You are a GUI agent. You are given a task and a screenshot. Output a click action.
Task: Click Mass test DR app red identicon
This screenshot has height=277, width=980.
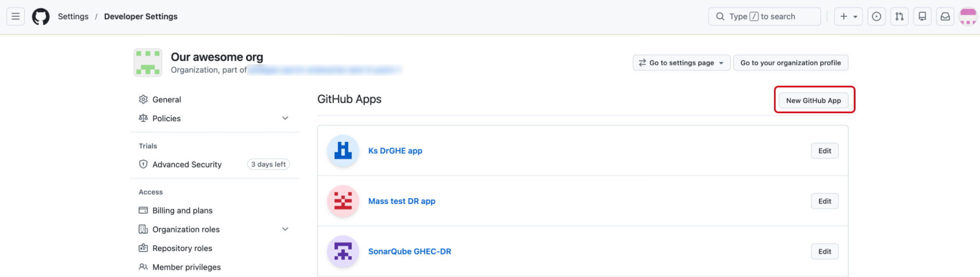tap(343, 201)
